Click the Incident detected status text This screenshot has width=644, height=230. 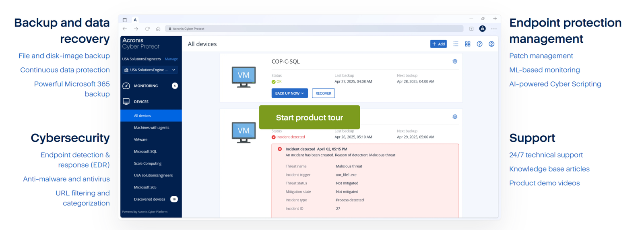[x=291, y=137]
